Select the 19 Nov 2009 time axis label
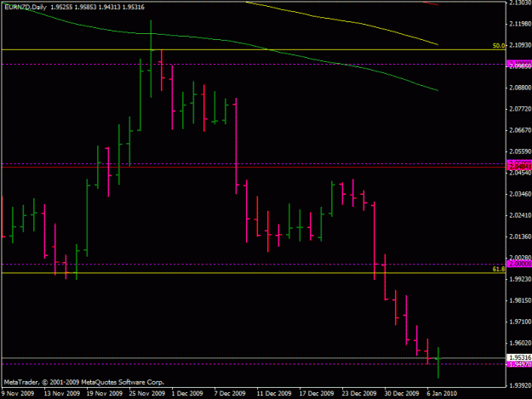This screenshot has width=532, height=399. pyautogui.click(x=104, y=393)
